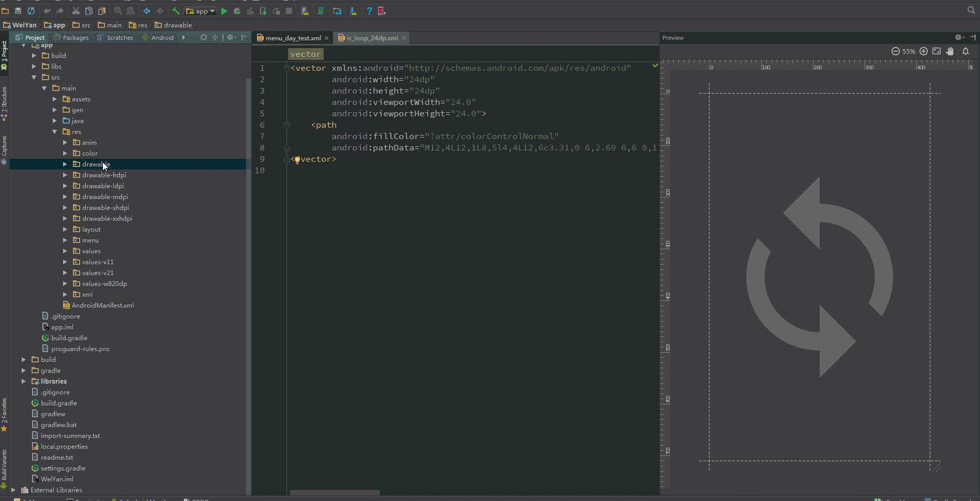Click the Open folder toolbar icon
The image size is (980, 501).
[5, 11]
